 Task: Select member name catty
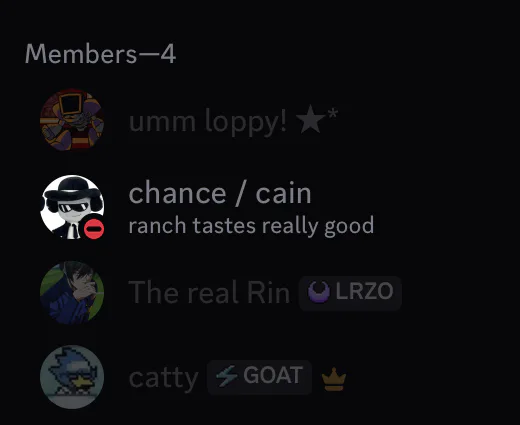point(163,379)
